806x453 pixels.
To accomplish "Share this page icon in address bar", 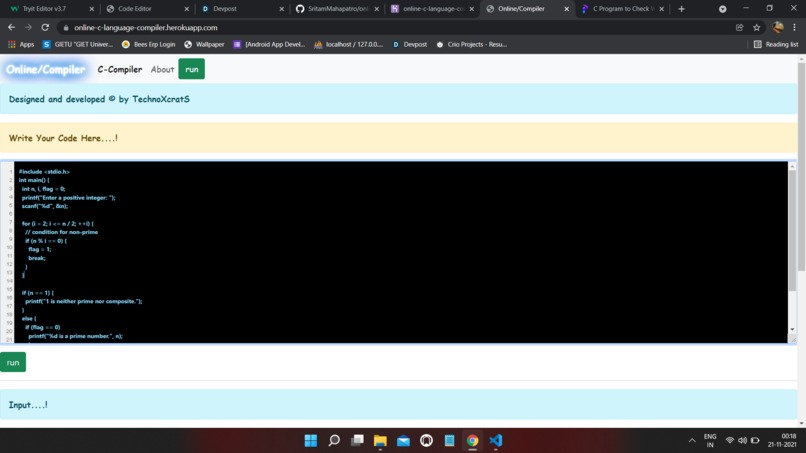I will [x=739, y=27].
